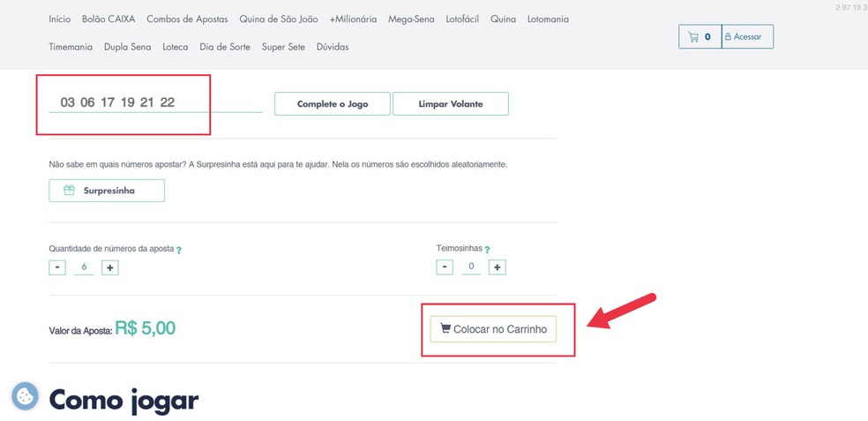
Task: Click the Acessar login button
Action: [747, 37]
